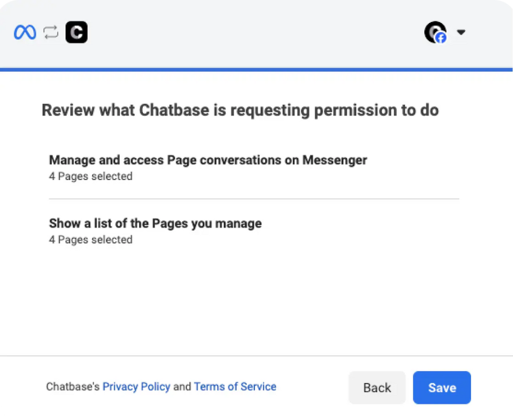
Task: Click the divider line between the two permissions
Action: pyautogui.click(x=254, y=198)
